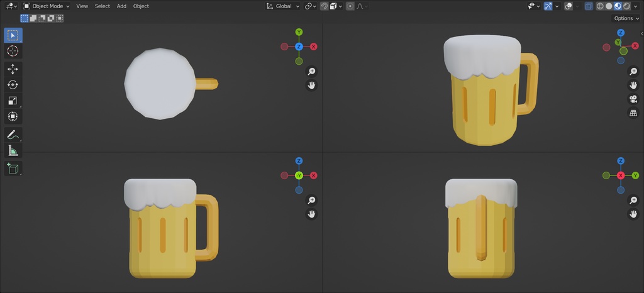Image resolution: width=644 pixels, height=293 pixels.
Task: Click pan hand in the right view viewport
Action: tap(633, 214)
